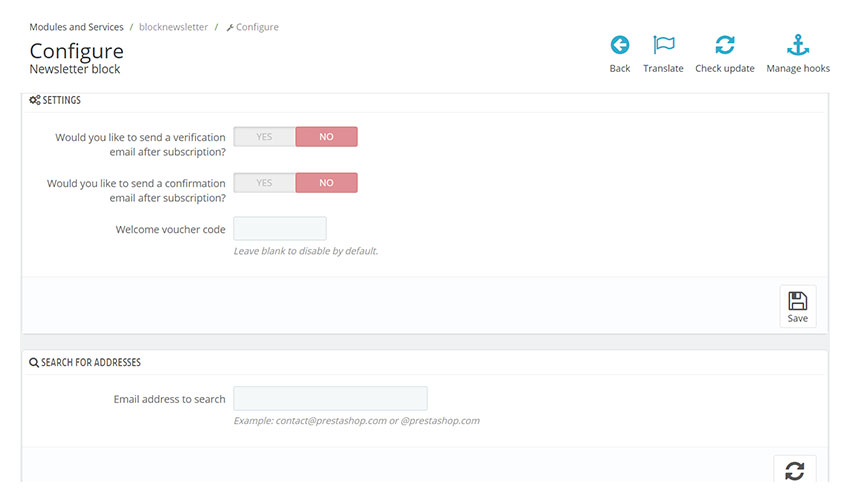Click the wrench icon in Configure breadcrumb

(x=230, y=28)
